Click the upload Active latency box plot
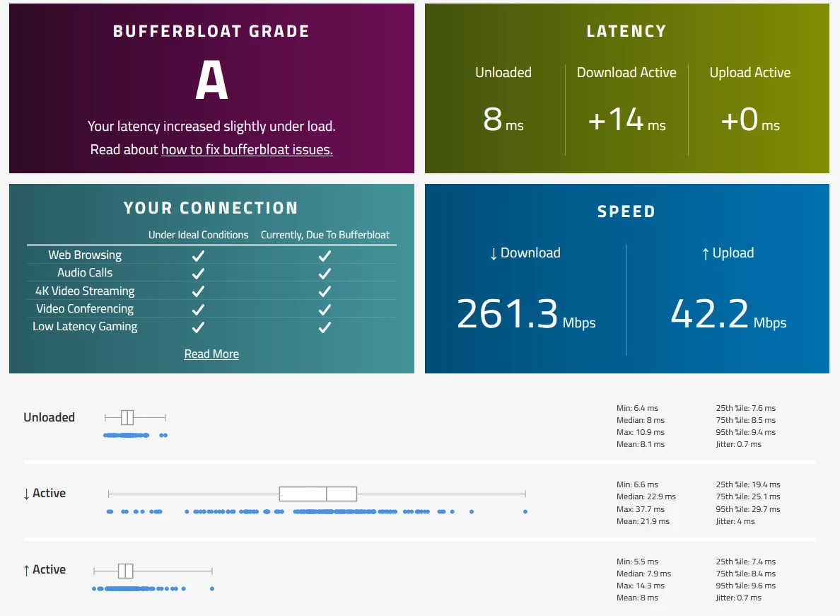The height and width of the screenshot is (616, 840). coord(153,571)
